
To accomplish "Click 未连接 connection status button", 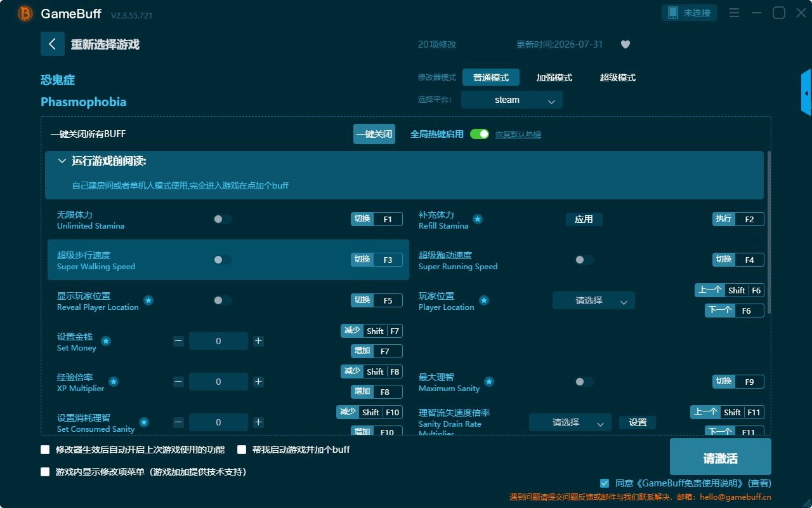I will (690, 13).
